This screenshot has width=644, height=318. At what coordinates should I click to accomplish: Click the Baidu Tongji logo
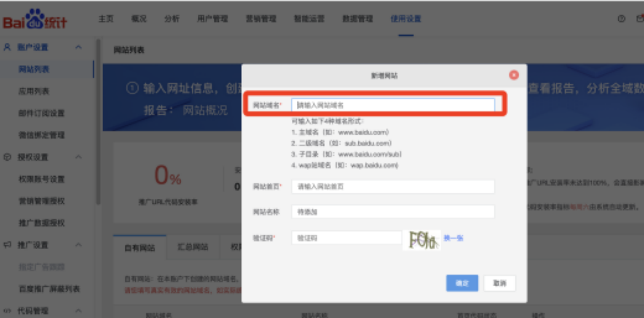click(x=35, y=19)
